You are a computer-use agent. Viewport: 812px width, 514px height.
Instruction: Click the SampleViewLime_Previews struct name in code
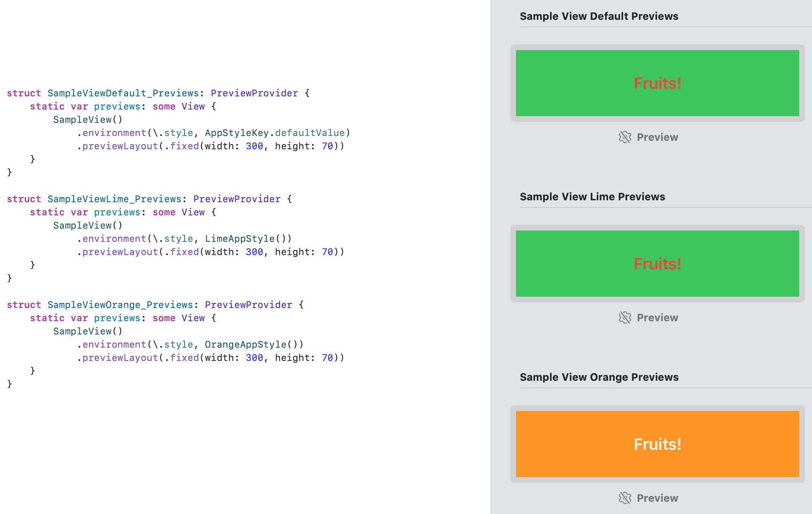pyautogui.click(x=114, y=199)
